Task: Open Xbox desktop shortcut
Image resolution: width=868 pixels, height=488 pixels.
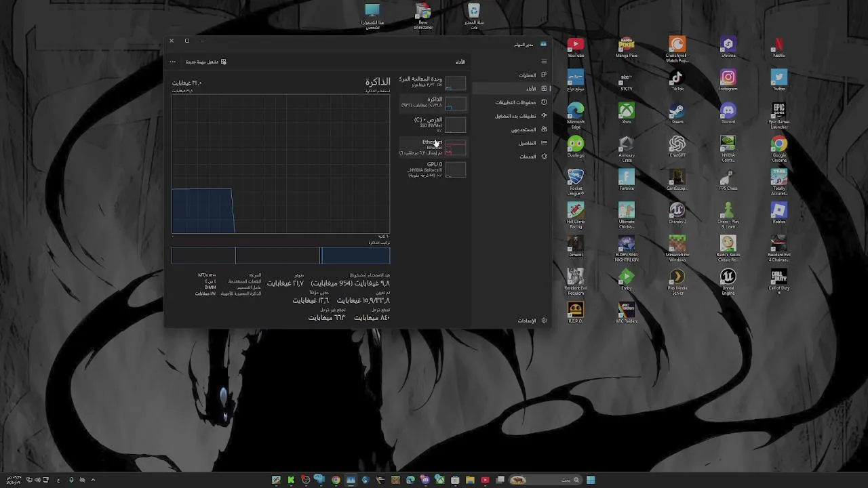Action: (x=627, y=114)
